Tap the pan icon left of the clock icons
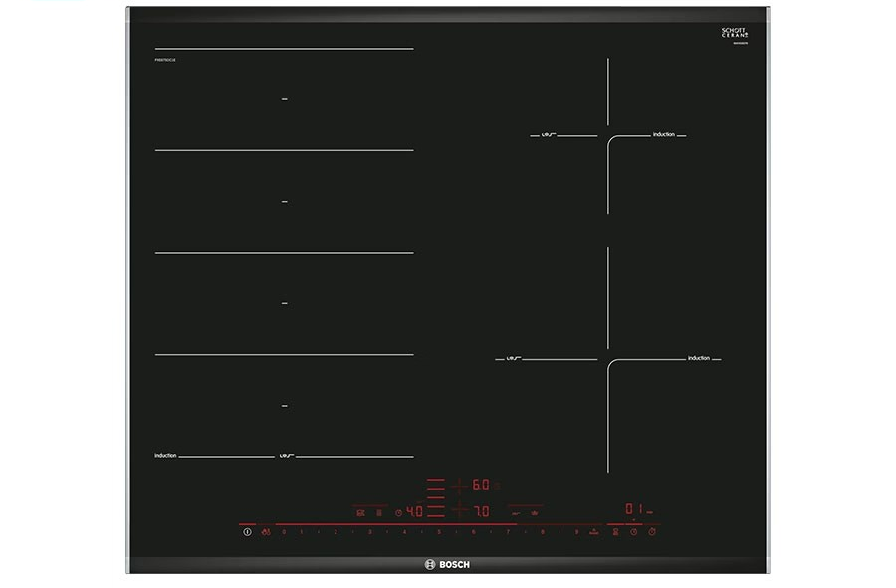 coord(615,532)
